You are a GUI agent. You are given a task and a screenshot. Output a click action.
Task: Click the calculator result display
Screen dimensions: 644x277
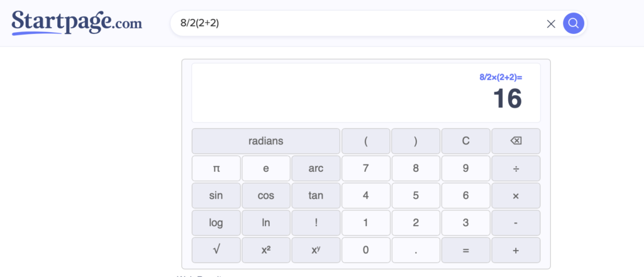[x=365, y=93]
